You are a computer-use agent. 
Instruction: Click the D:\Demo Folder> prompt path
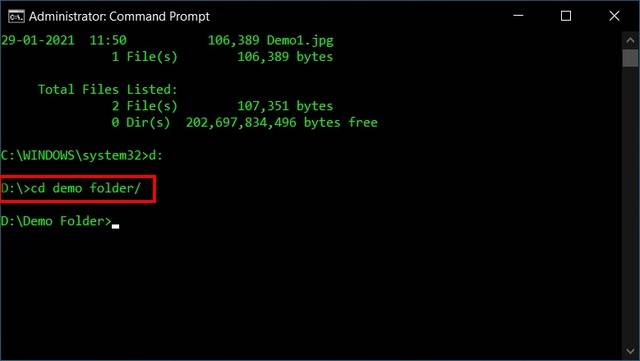point(56,221)
